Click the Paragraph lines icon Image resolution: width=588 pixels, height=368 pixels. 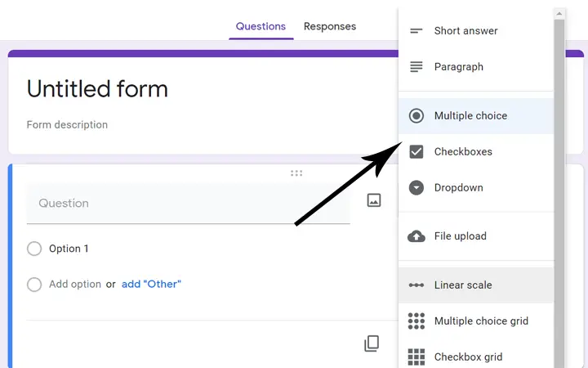(x=416, y=67)
